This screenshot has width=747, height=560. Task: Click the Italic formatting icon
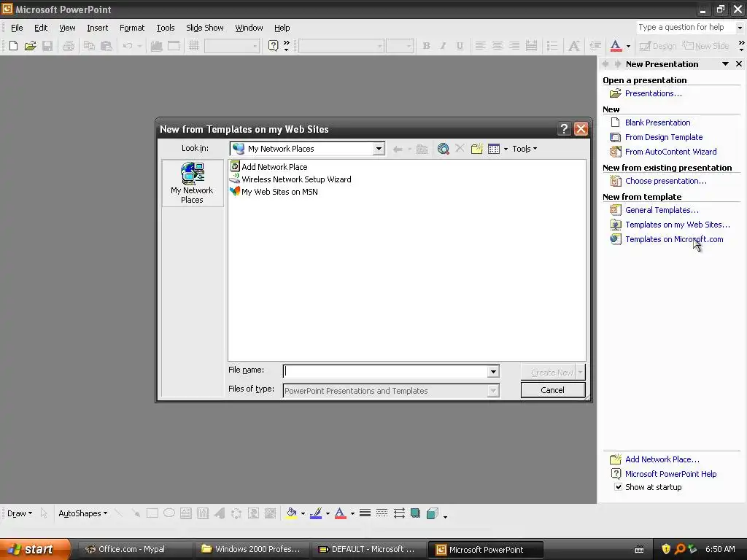pos(443,46)
